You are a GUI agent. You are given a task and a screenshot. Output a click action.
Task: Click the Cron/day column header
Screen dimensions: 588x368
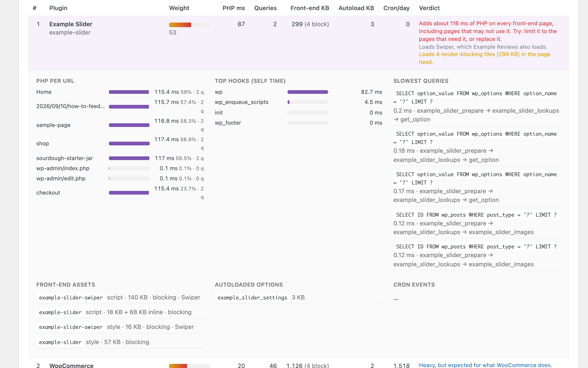tap(396, 8)
